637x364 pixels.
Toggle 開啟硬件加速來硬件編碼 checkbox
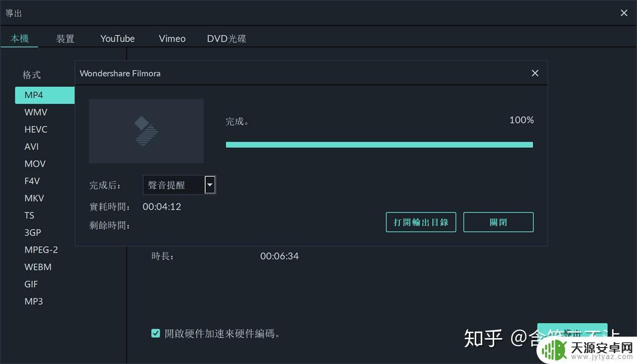[156, 333]
